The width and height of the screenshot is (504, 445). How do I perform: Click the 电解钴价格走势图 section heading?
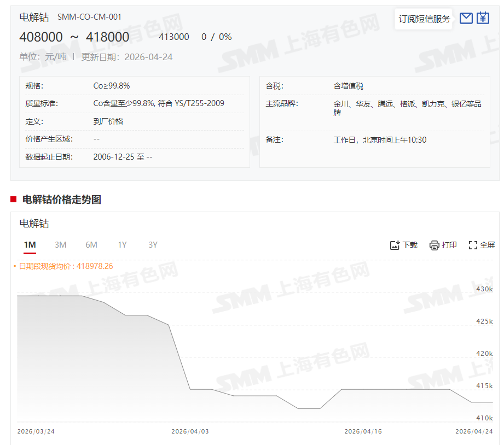(x=61, y=200)
